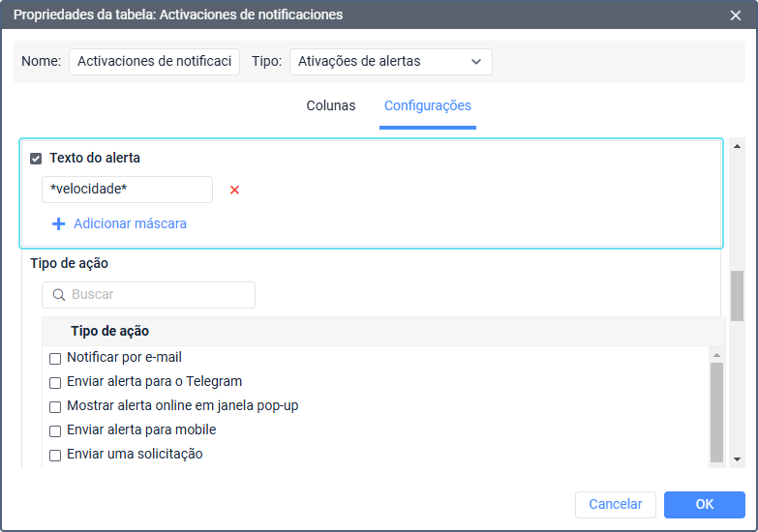The image size is (758, 532).
Task: Uncheck the Texto do alerta checkbox
Action: click(36, 159)
